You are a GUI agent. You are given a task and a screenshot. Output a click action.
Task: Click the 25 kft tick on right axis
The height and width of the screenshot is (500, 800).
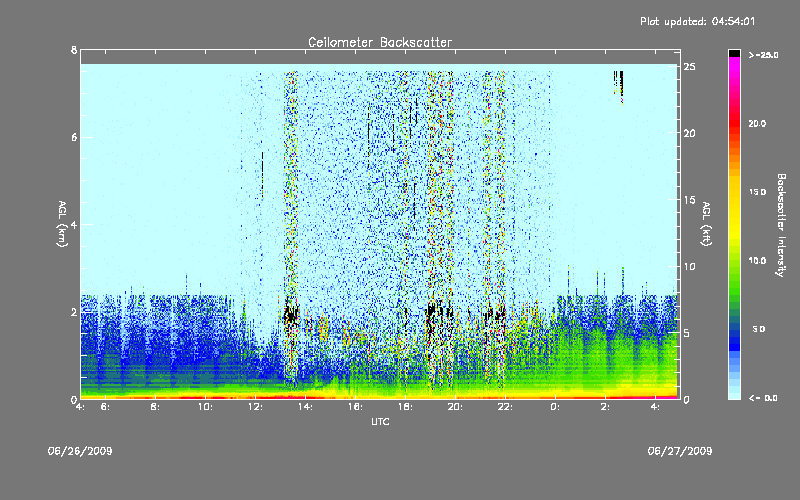pos(689,67)
